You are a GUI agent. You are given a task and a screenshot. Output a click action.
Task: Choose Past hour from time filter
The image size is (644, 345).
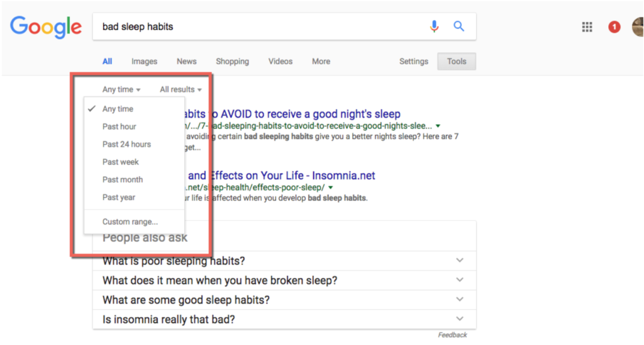click(x=119, y=127)
